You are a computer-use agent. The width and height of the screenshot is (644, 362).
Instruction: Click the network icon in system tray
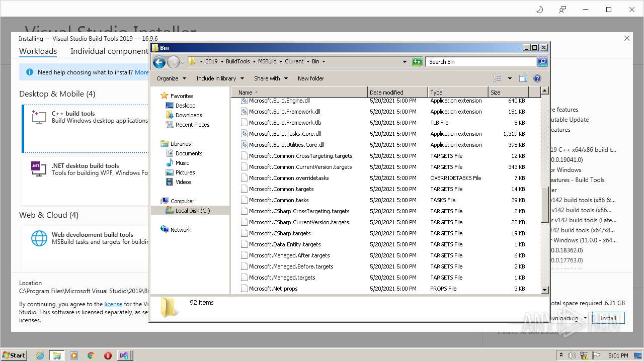584,355
